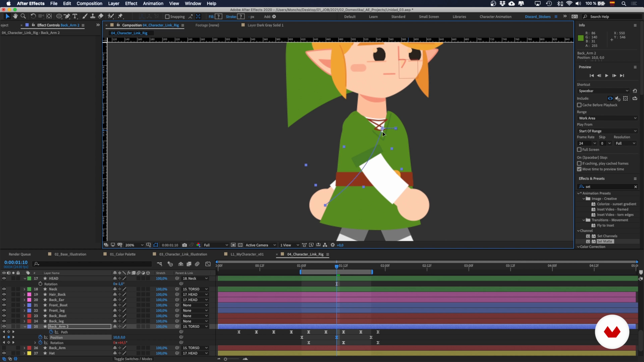This screenshot has height=362, width=644.
Task: Select the Clone Stamp tool
Action: 93,16
